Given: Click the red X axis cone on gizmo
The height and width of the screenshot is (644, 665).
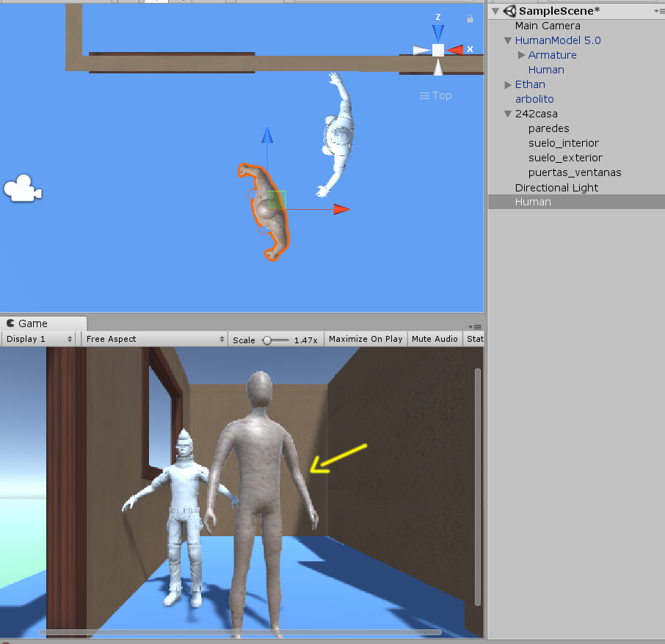Looking at the screenshot, I should pos(455,50).
